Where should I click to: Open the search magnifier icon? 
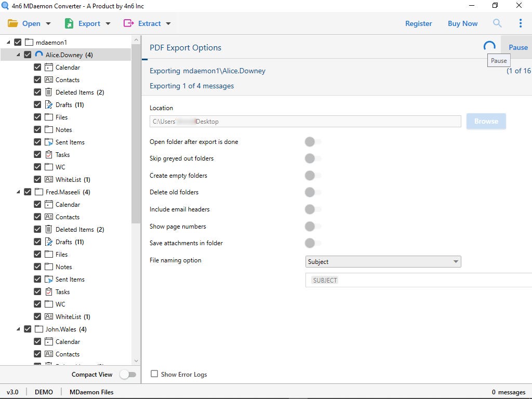tap(497, 23)
